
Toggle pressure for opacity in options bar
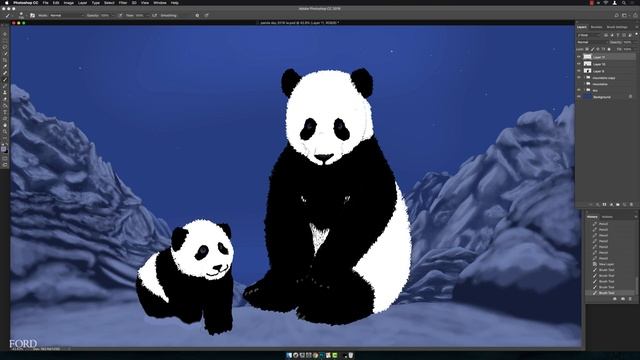[120, 16]
